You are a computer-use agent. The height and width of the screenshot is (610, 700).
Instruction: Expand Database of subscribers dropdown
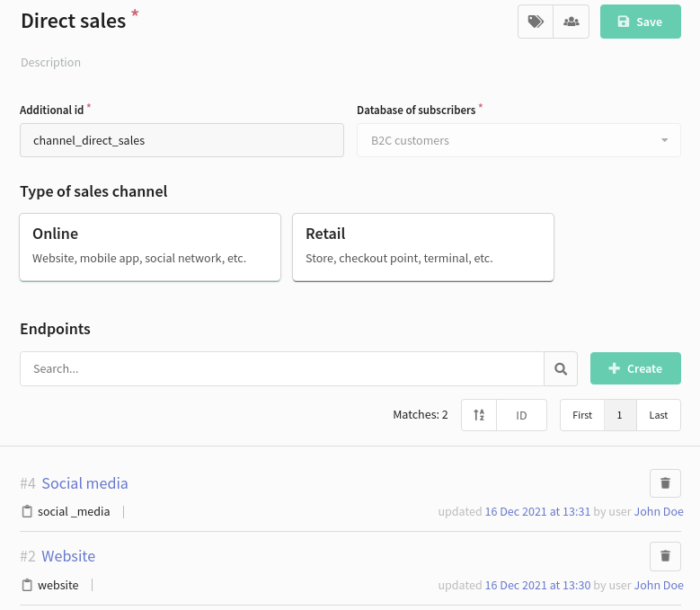[518, 140]
